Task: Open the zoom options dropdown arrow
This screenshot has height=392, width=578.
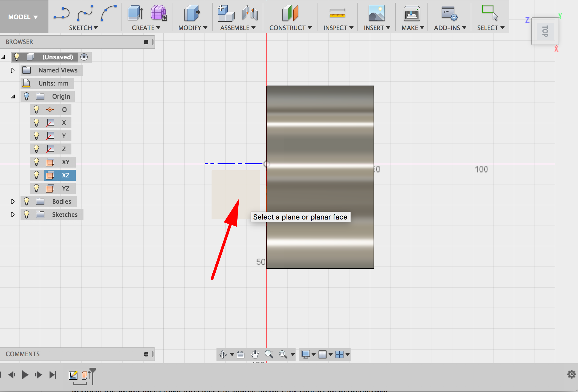Action: (x=293, y=355)
